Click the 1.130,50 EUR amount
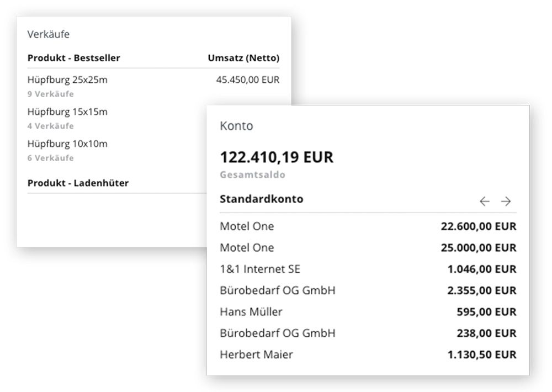This screenshot has height=392, width=552. point(482,354)
